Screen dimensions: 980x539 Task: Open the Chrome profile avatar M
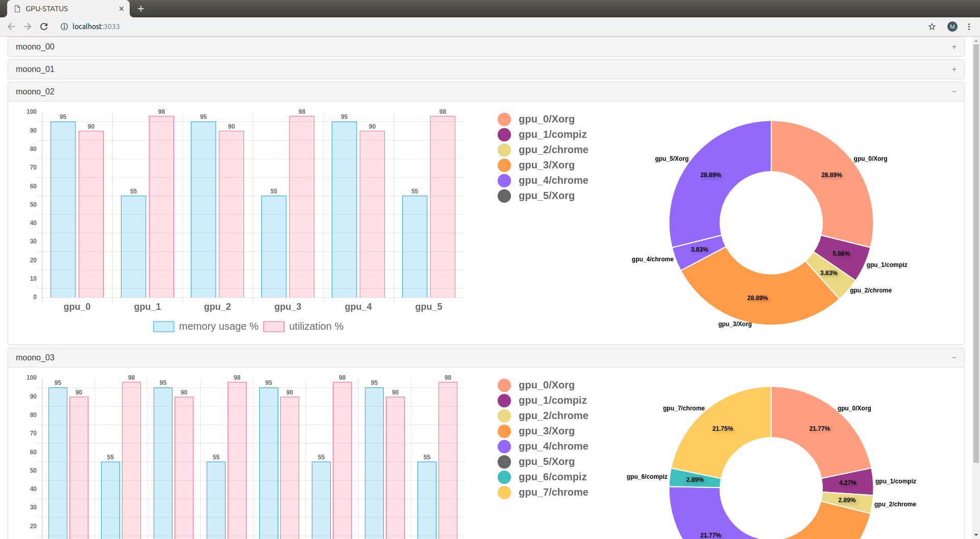952,27
